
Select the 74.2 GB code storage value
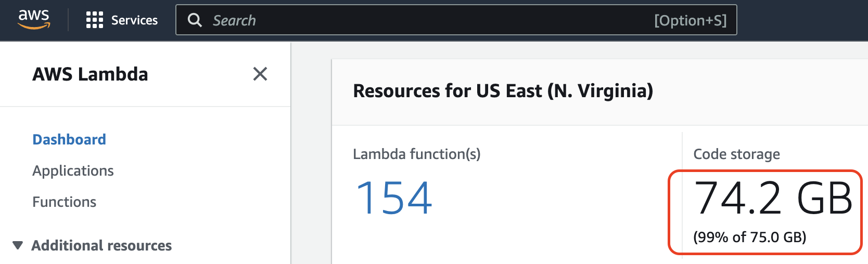click(x=773, y=198)
